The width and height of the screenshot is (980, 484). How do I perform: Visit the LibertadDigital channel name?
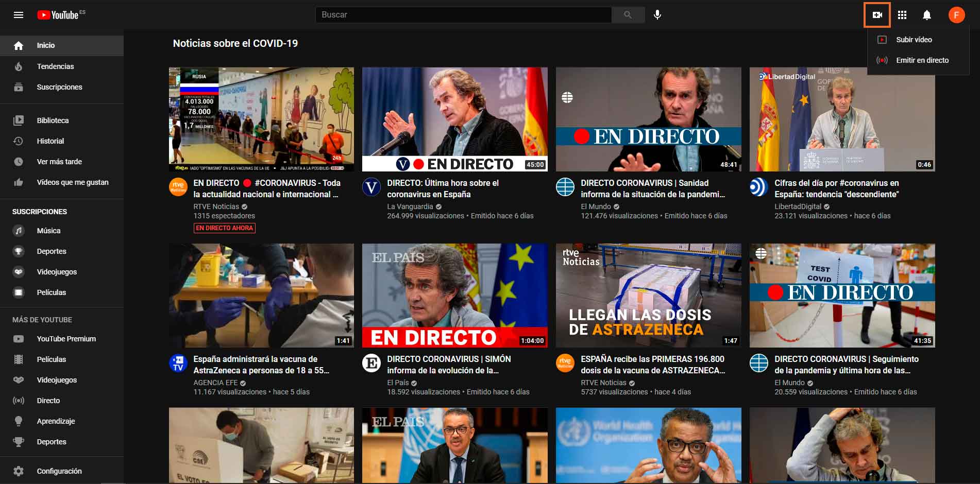(798, 206)
